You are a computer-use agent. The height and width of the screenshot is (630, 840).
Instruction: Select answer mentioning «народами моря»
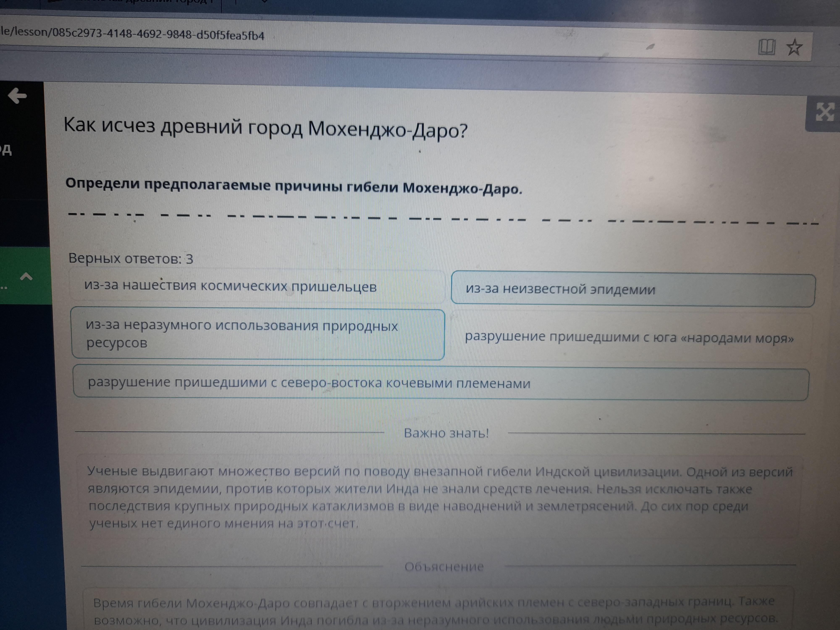tap(629, 338)
